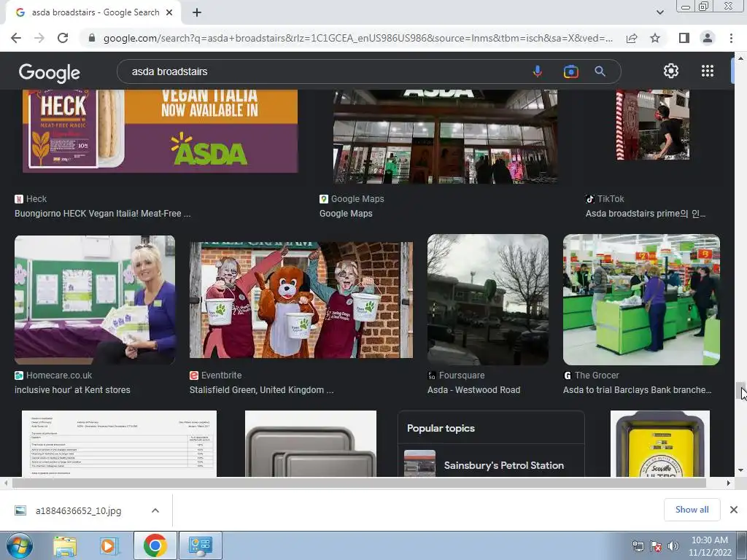Open the Google Maps Asda storefront image
The width and height of the screenshot is (747, 560).
pyautogui.click(x=445, y=136)
